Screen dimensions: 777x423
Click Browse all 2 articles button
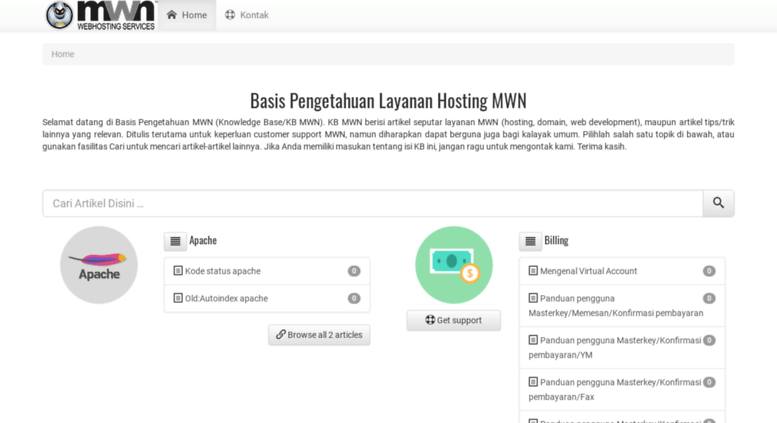click(x=319, y=335)
